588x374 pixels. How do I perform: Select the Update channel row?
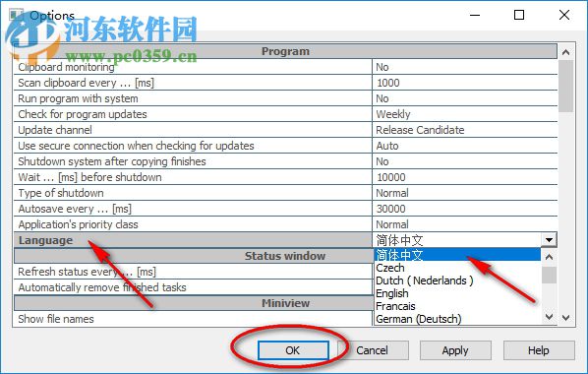point(193,130)
